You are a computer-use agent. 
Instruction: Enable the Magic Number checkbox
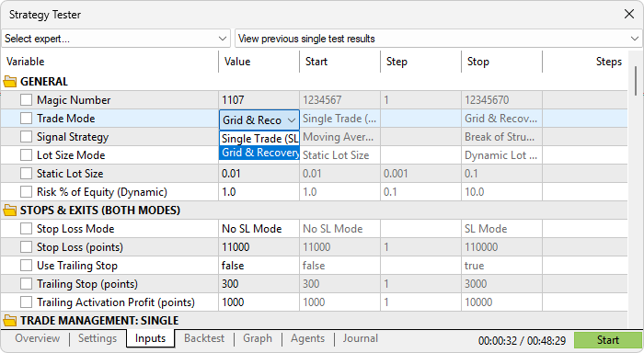point(26,100)
